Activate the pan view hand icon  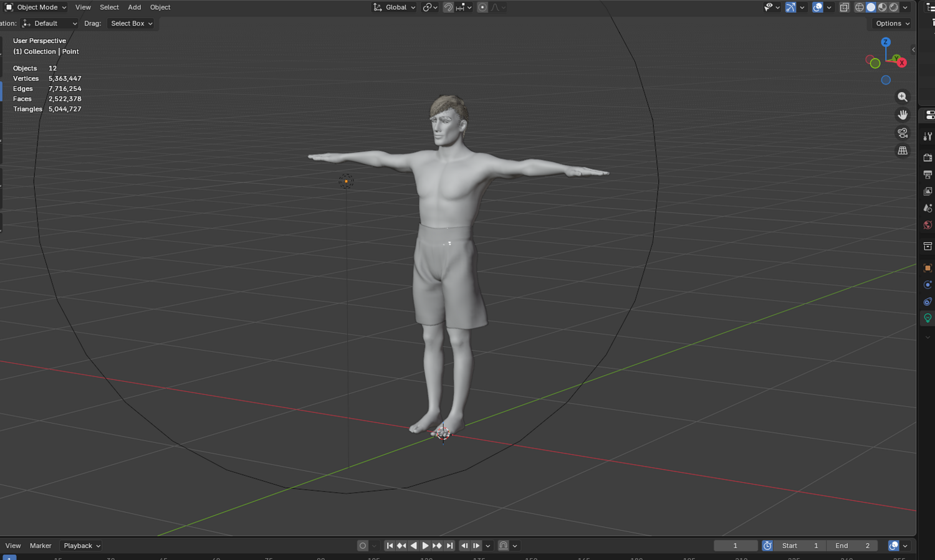coord(902,115)
